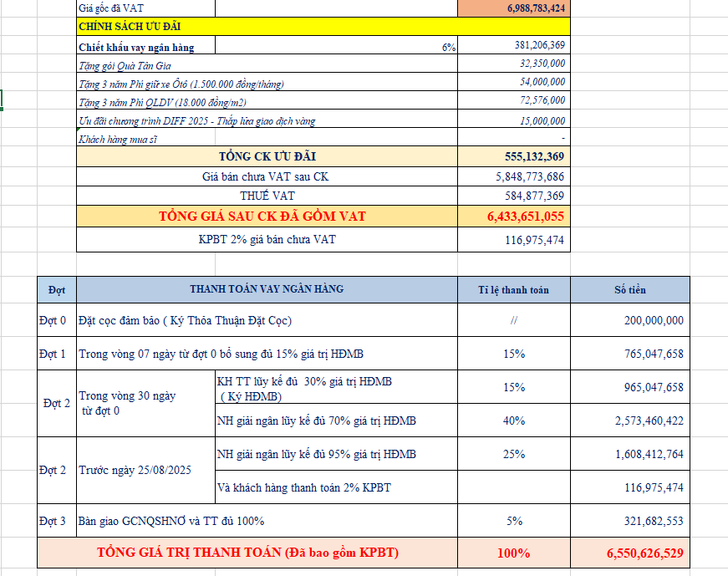Select the 6,550,626,529 total payment cell
Screen dimensions: 728x576
629,553
